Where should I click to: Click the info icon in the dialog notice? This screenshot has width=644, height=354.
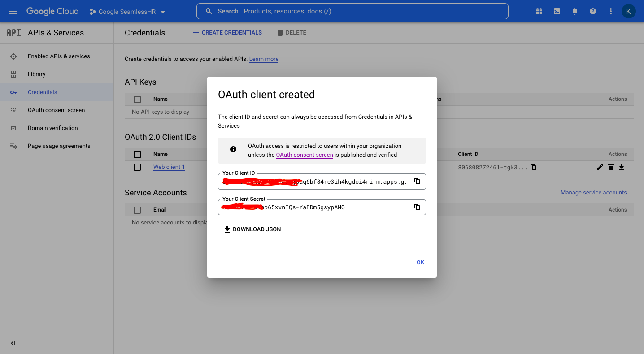pyautogui.click(x=233, y=149)
